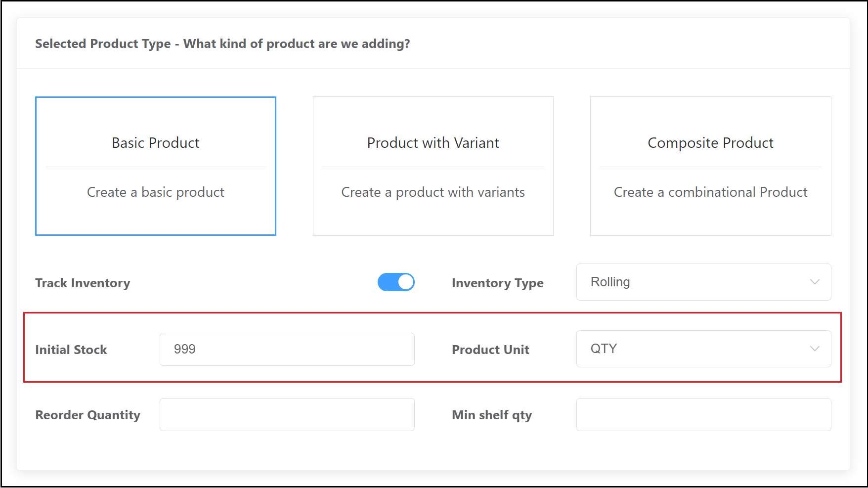Select the Basic Product card

(155, 166)
